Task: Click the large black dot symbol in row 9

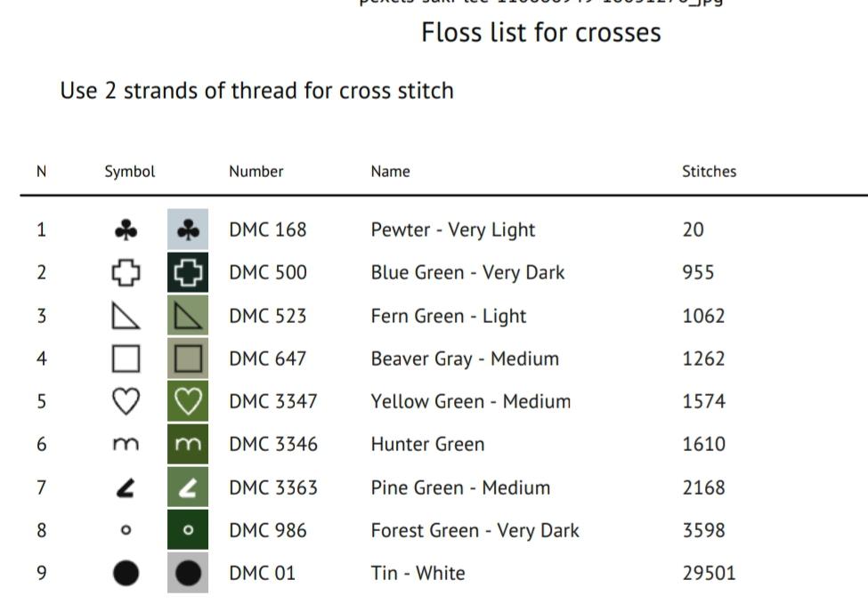Action: click(x=126, y=573)
